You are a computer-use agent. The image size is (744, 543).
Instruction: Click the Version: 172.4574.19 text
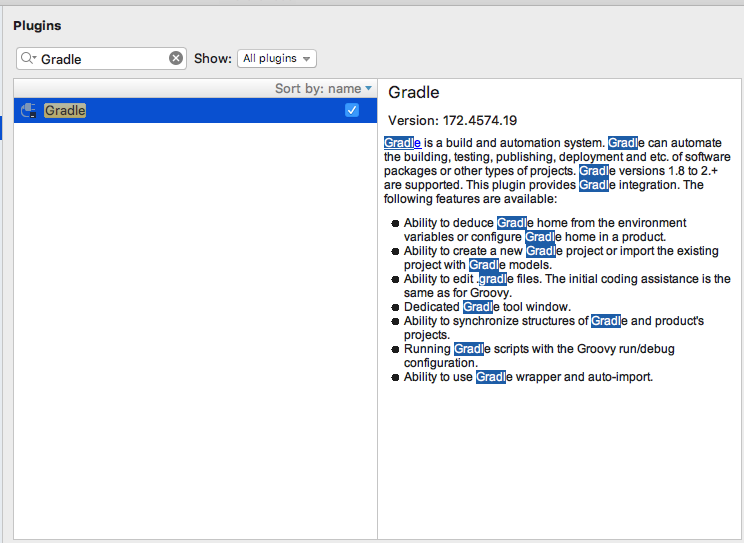pos(453,121)
